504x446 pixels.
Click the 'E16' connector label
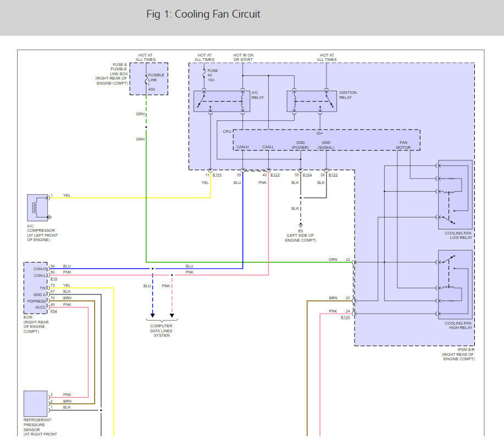click(54, 279)
